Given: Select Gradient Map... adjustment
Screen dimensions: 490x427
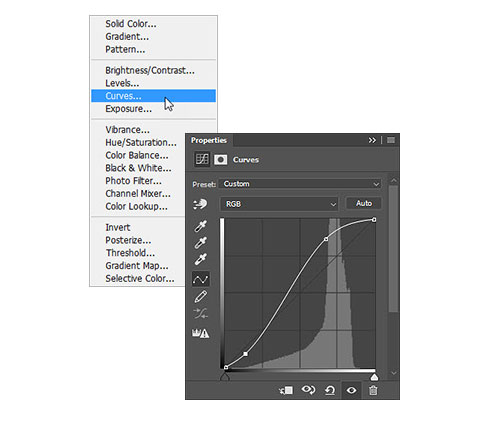Looking at the screenshot, I should click(138, 266).
